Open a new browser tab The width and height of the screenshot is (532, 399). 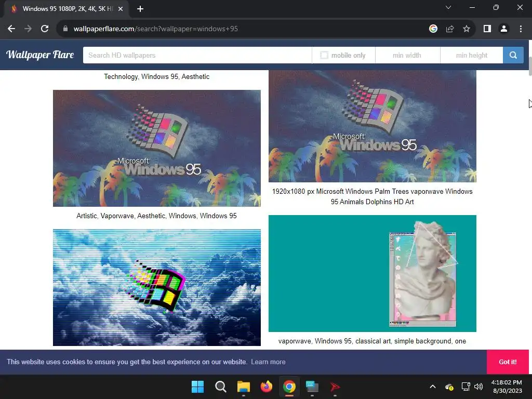tap(140, 9)
